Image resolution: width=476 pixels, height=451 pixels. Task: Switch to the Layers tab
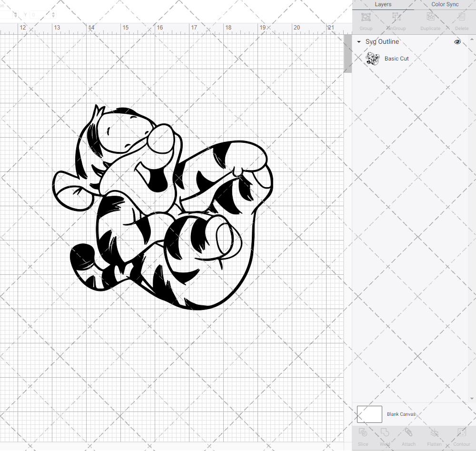pos(383,5)
